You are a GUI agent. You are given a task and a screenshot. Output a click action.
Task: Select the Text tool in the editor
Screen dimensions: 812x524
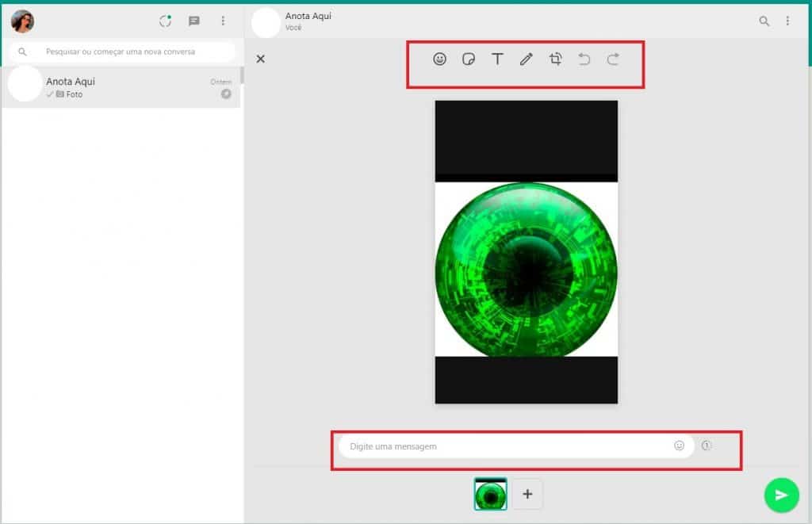[x=497, y=59]
